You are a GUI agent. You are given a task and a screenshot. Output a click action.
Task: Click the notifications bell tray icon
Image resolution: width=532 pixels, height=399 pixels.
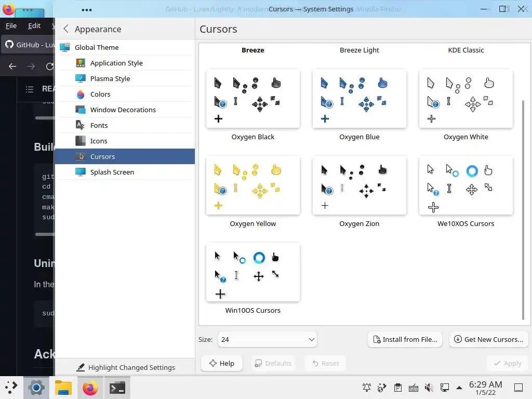click(367, 388)
